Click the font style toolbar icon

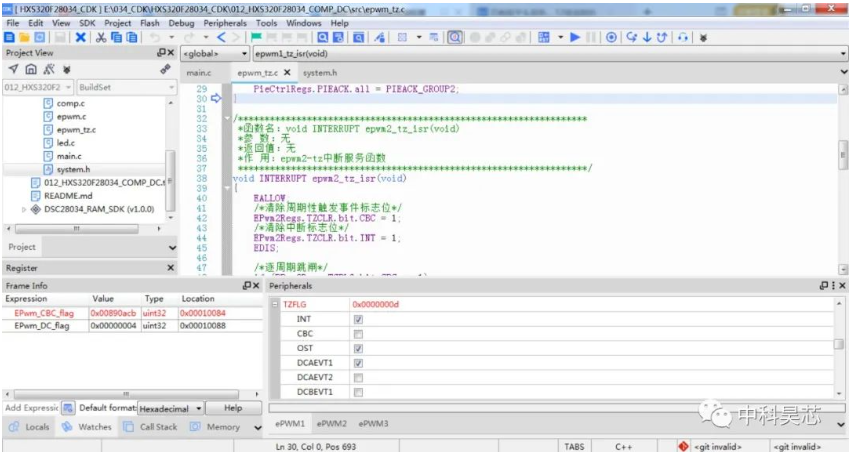click(379, 37)
